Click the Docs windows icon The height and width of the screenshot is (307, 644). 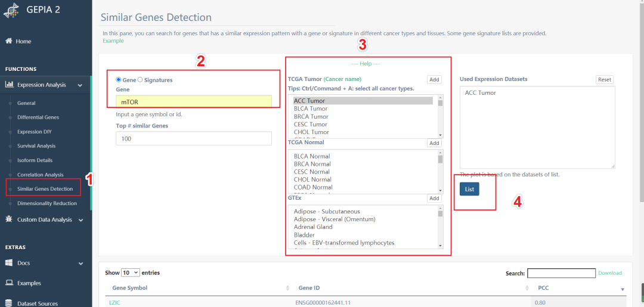click(9, 263)
